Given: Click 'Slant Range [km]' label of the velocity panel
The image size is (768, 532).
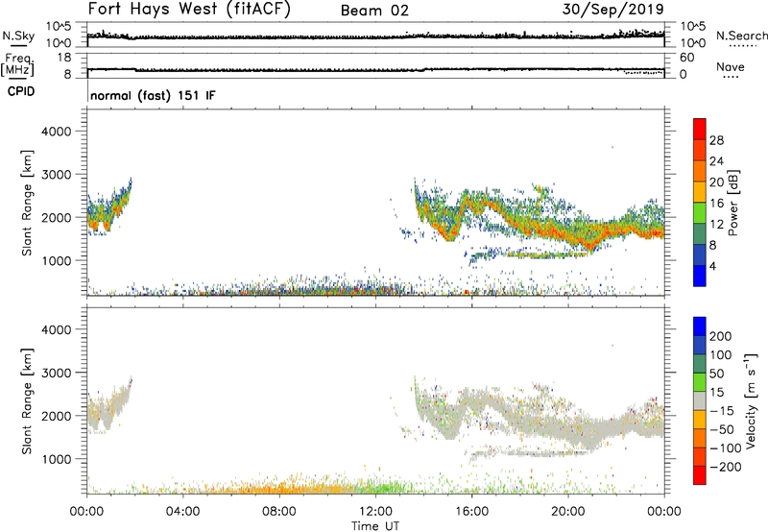Looking at the screenshot, I should [27, 401].
